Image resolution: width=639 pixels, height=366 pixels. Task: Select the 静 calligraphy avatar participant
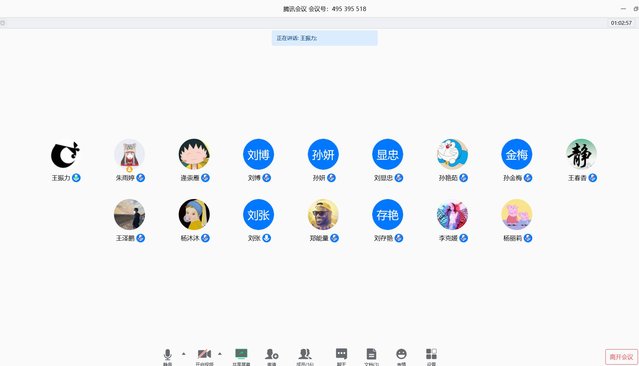[x=582, y=154]
